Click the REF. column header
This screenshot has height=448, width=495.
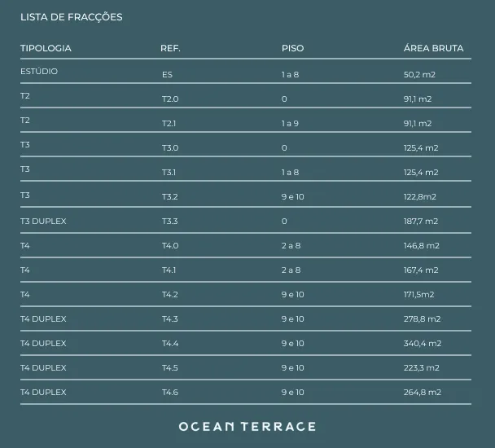tap(170, 48)
